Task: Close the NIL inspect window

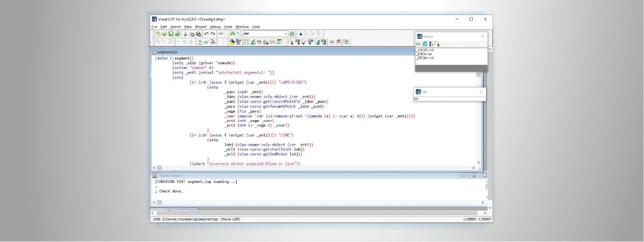Action: (x=481, y=92)
